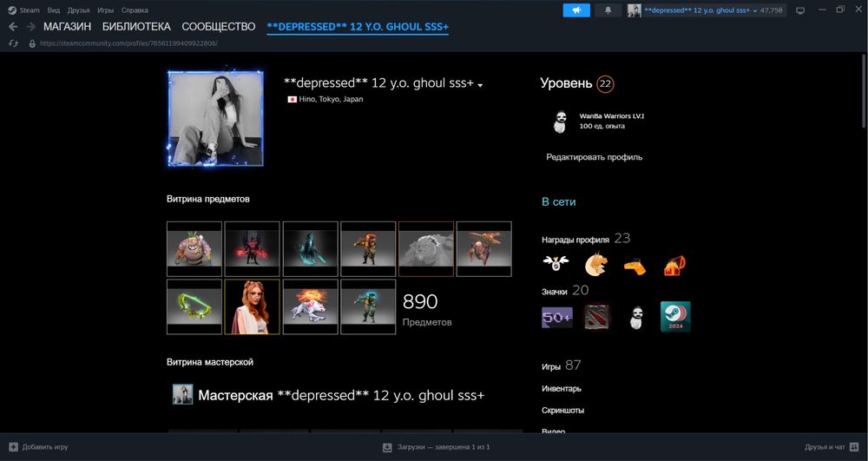Click the plus icon for Добавить игру
868x461 pixels.
tap(14, 446)
